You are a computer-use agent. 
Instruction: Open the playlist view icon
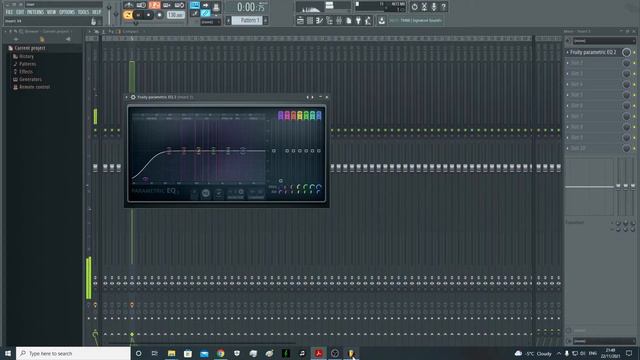[x=300, y=20]
